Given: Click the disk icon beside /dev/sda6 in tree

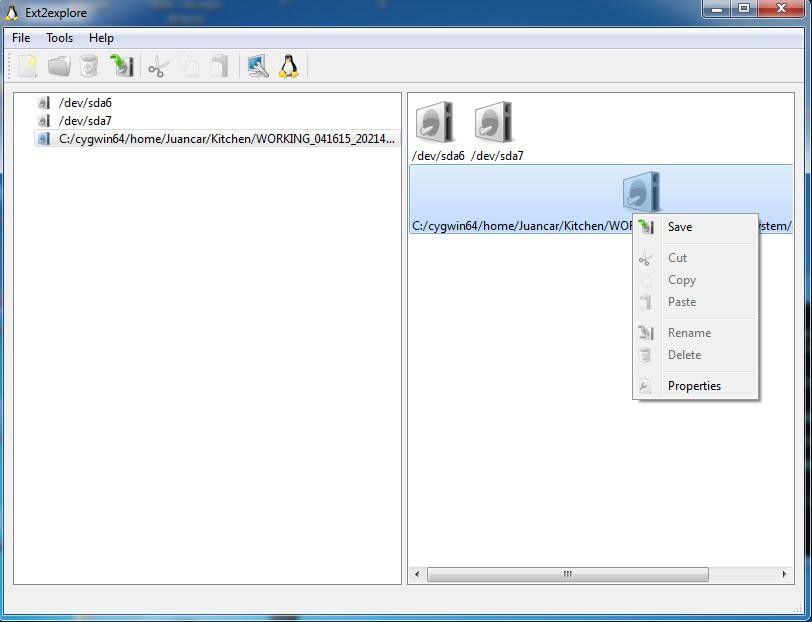Looking at the screenshot, I should click(44, 103).
